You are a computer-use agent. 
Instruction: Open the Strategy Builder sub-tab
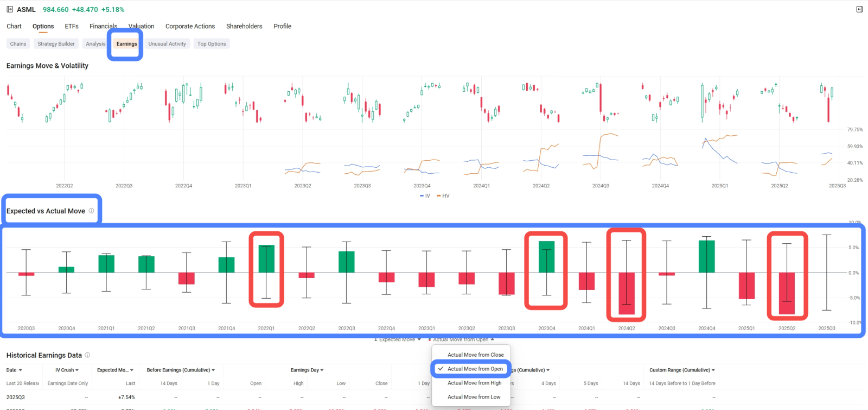click(x=56, y=43)
